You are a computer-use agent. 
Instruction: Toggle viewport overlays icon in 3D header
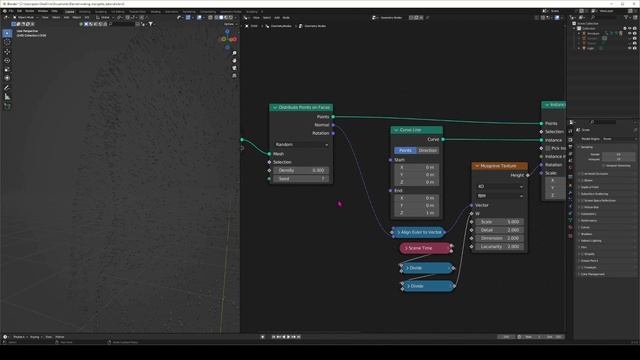(x=199, y=18)
